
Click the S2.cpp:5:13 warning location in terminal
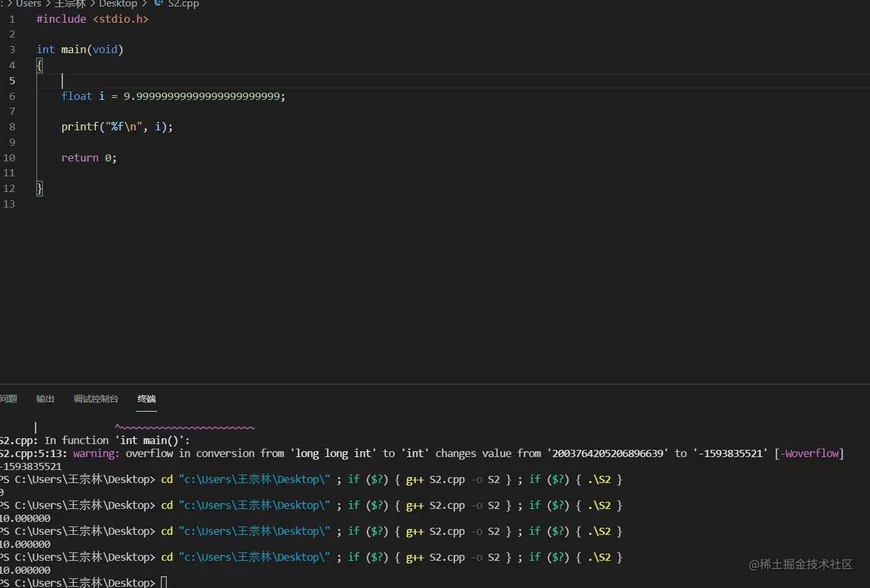coord(34,454)
